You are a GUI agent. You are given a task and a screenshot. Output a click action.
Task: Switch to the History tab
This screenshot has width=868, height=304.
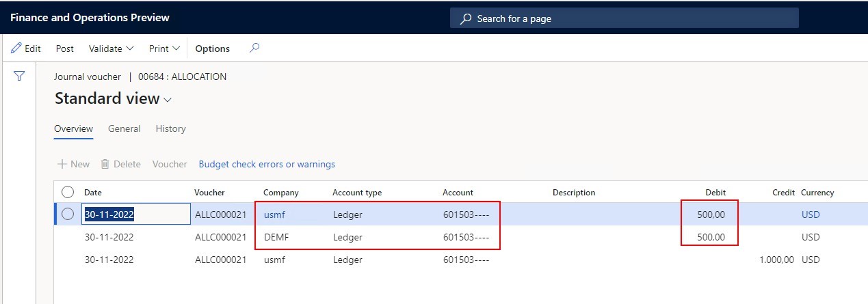170,128
